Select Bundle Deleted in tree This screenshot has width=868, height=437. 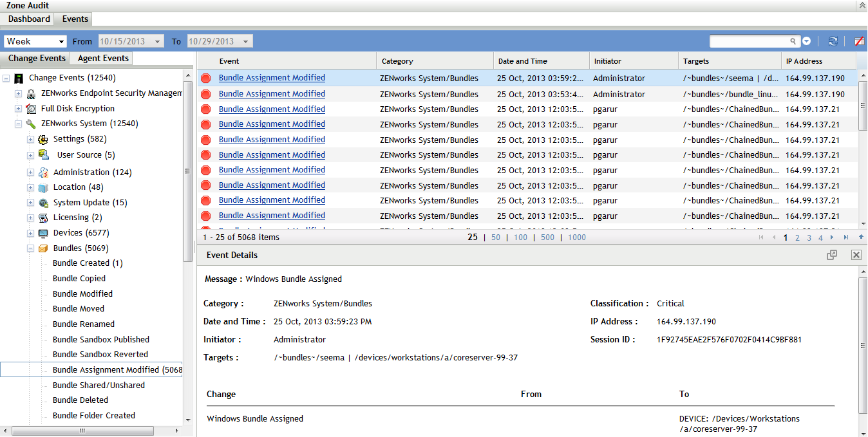tap(80, 400)
